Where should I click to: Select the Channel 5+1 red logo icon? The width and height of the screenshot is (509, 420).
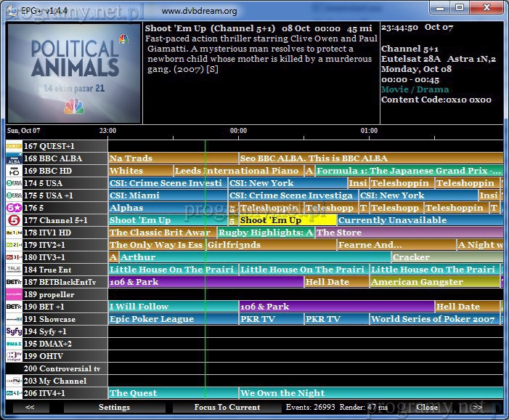click(x=13, y=220)
